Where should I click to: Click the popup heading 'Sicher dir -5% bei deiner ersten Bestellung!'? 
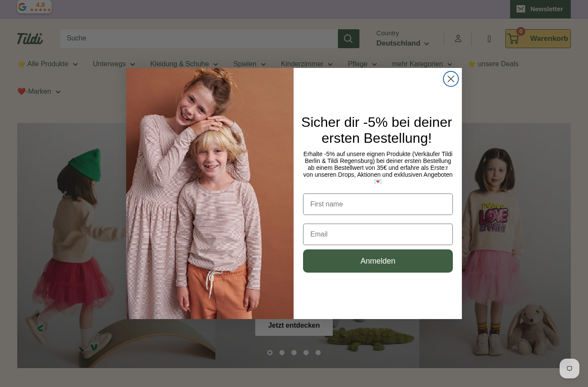pos(377,130)
